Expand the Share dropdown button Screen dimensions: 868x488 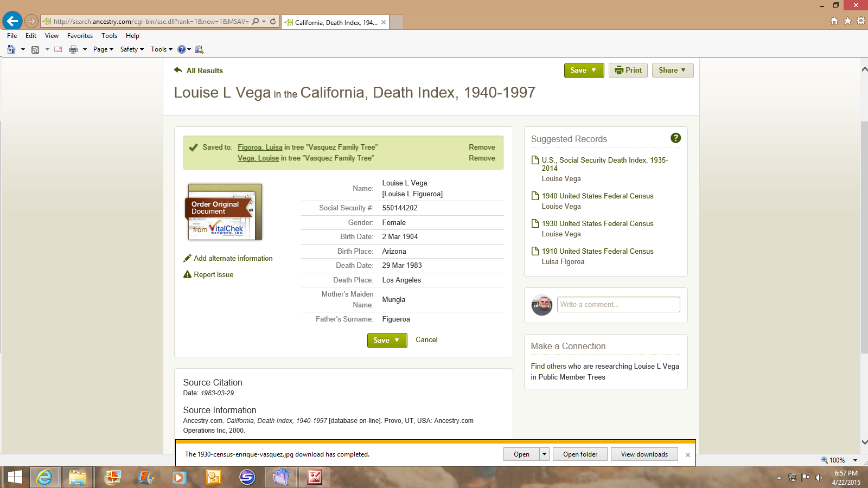point(672,70)
